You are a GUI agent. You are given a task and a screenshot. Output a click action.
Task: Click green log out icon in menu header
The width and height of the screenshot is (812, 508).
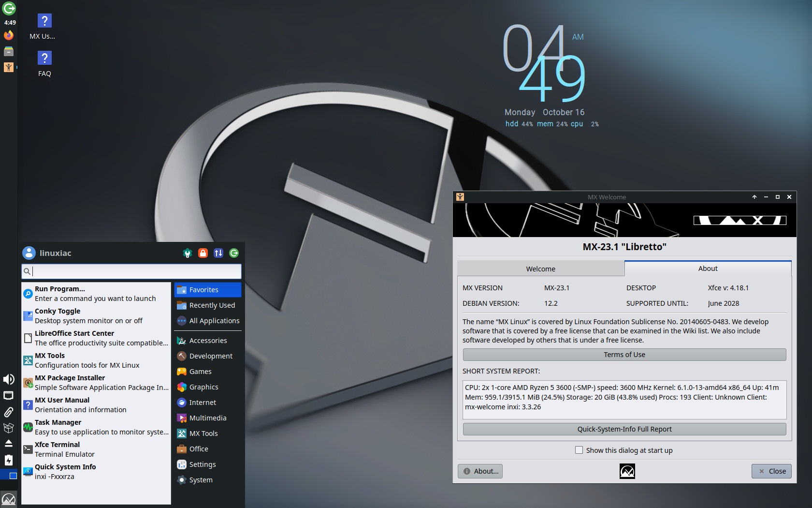click(234, 253)
